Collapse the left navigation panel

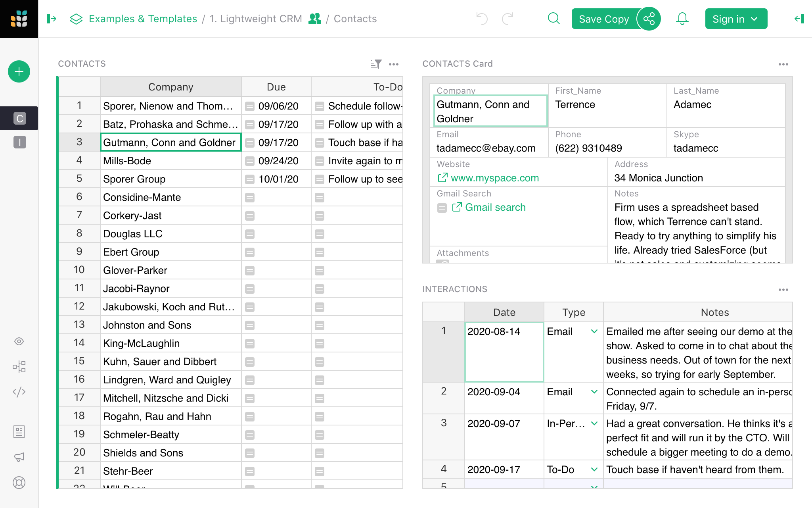point(52,19)
